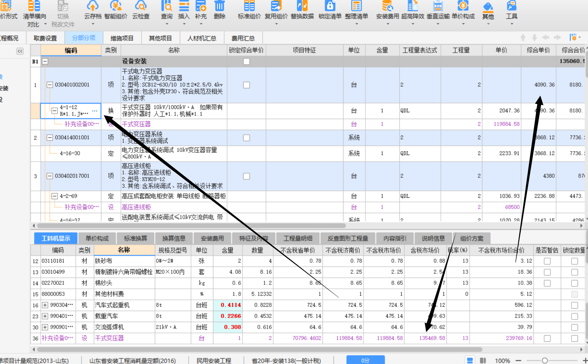Select the 0.4114 含量 cell

(228, 305)
